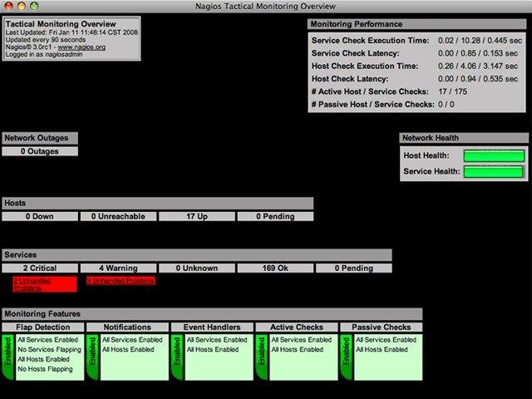Click the Monitoring Features header
532x399 pixels.
point(212,314)
